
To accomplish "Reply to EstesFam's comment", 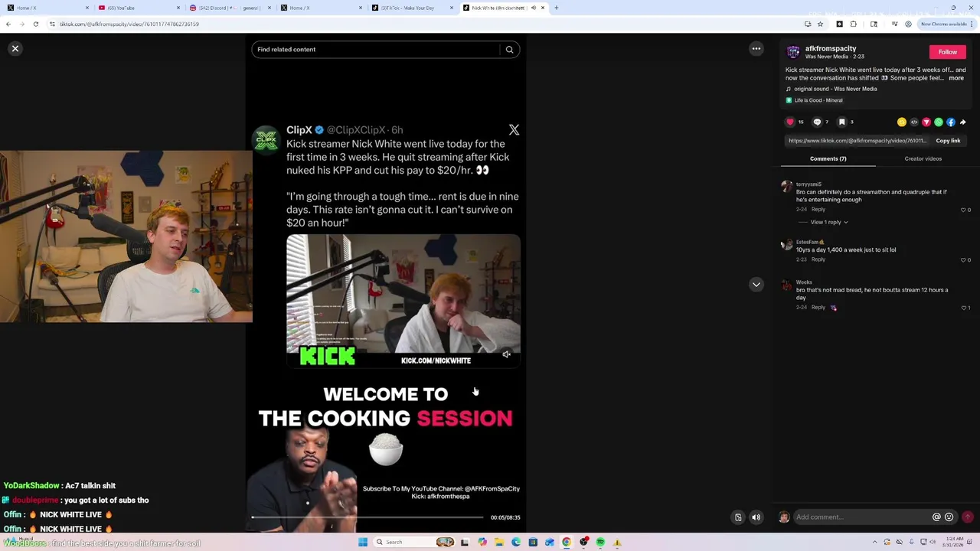I will [x=818, y=259].
